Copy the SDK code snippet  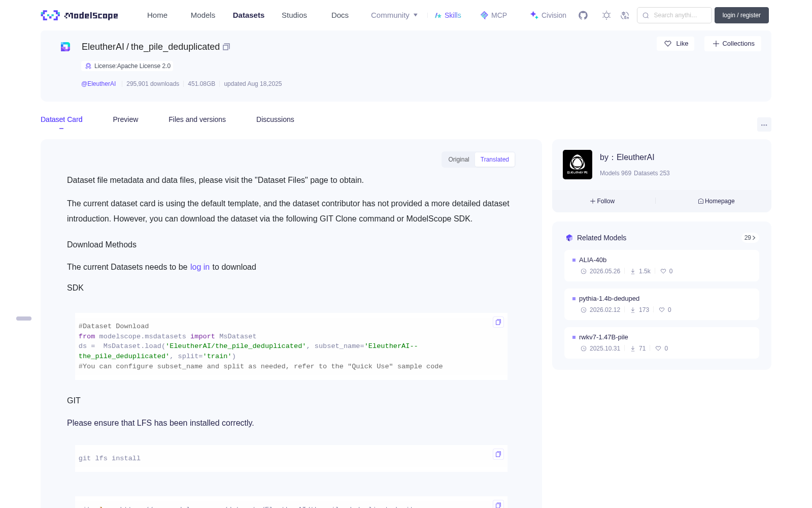click(x=498, y=322)
